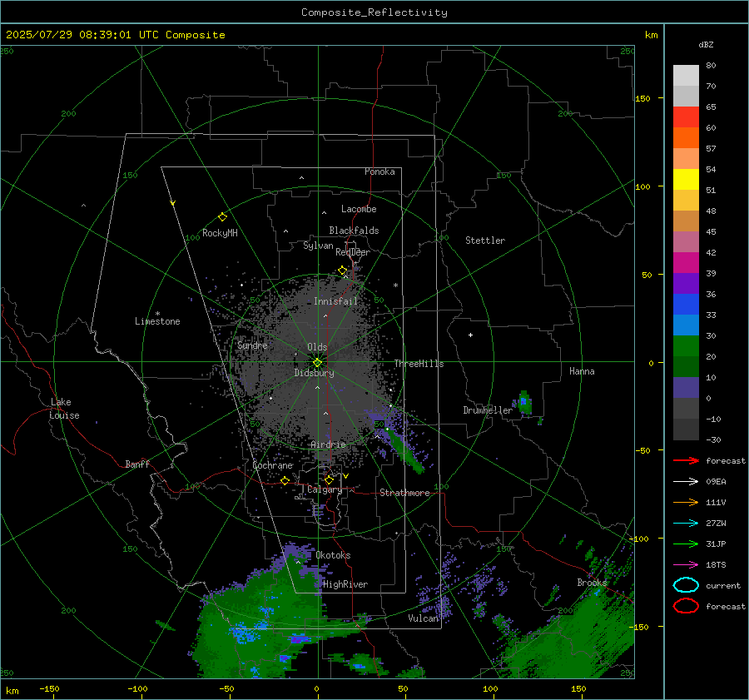Click the yellow radar-center diamond above Didsbury
The height and width of the screenshot is (700, 749).
(317, 363)
